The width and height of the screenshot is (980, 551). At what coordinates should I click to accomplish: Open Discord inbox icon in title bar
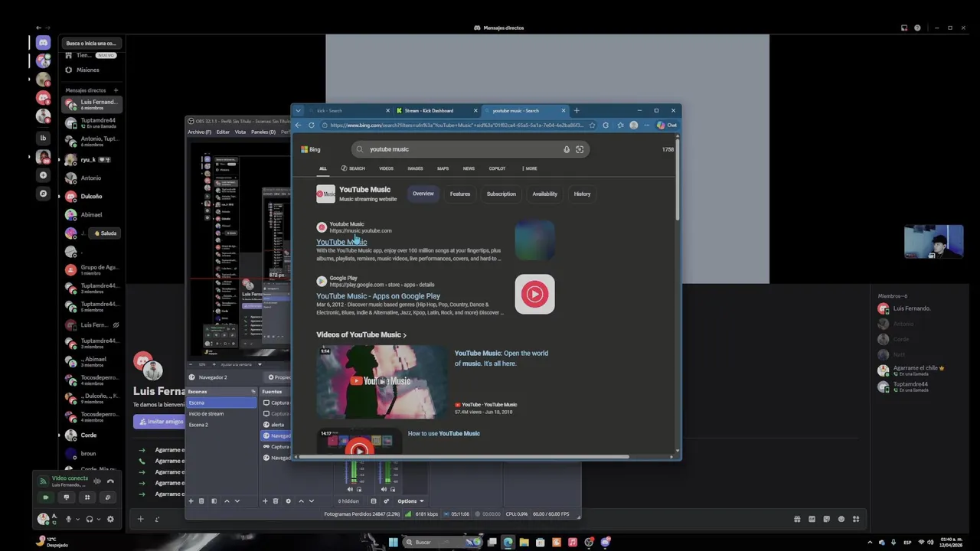pyautogui.click(x=904, y=28)
